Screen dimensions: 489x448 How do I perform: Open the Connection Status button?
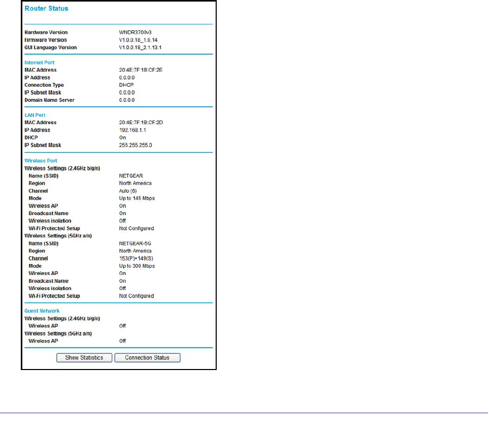pyautogui.click(x=147, y=358)
